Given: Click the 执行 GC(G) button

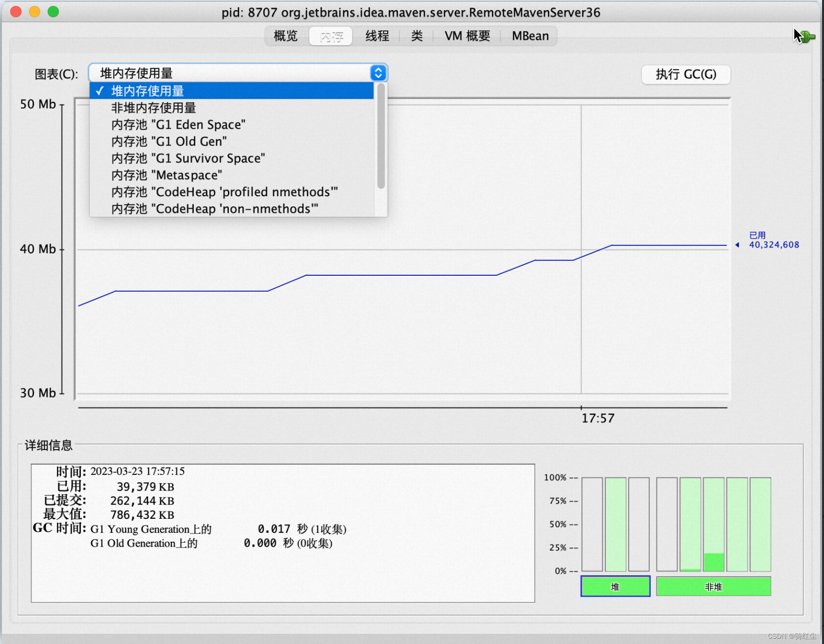Looking at the screenshot, I should coord(686,75).
